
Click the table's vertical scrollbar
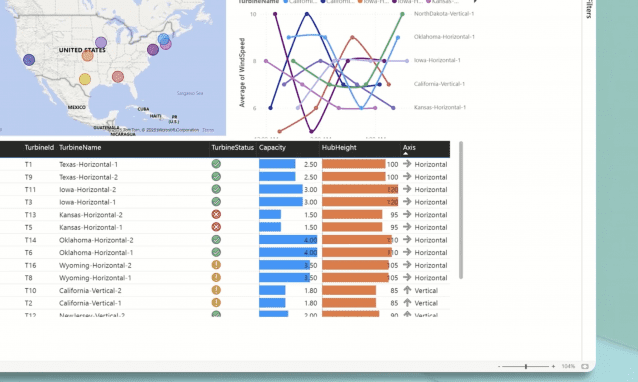[461, 210]
